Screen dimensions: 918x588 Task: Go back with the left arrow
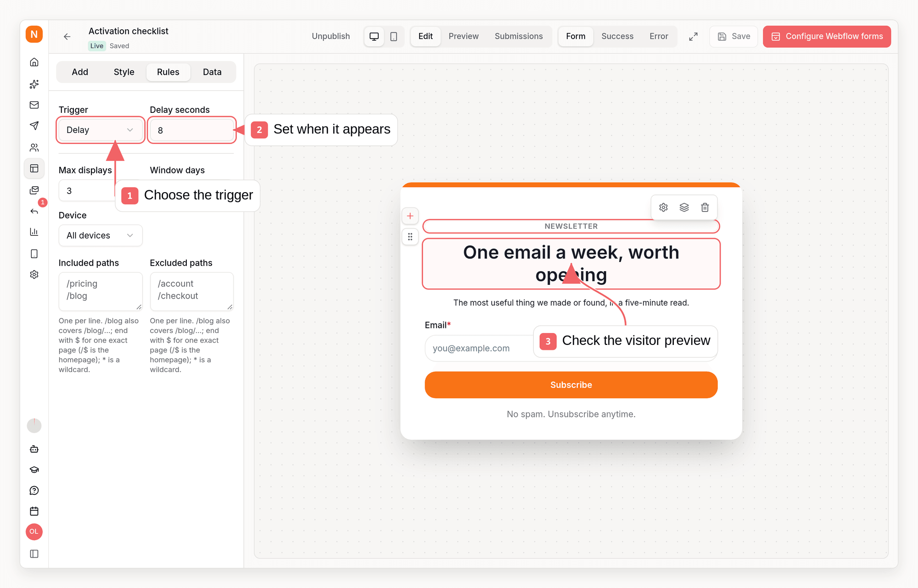[67, 37]
